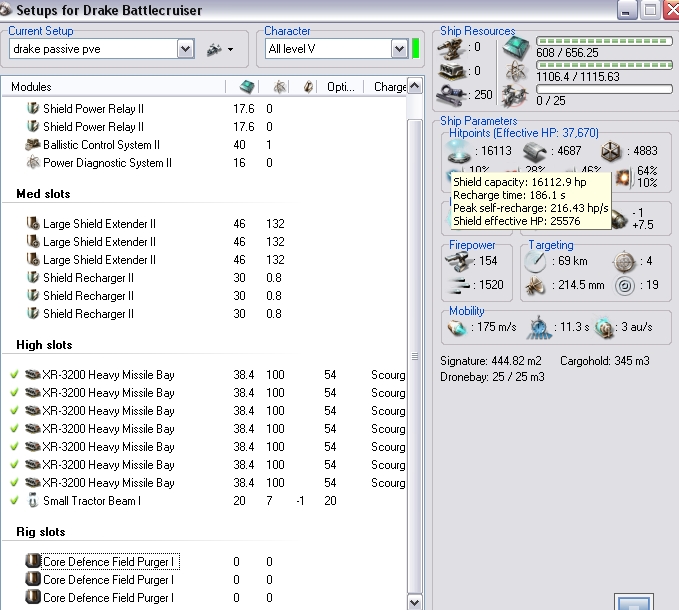Click the capacitor column header icon
Viewport: 679px width, 610px height.
pyautogui.click(x=308, y=87)
